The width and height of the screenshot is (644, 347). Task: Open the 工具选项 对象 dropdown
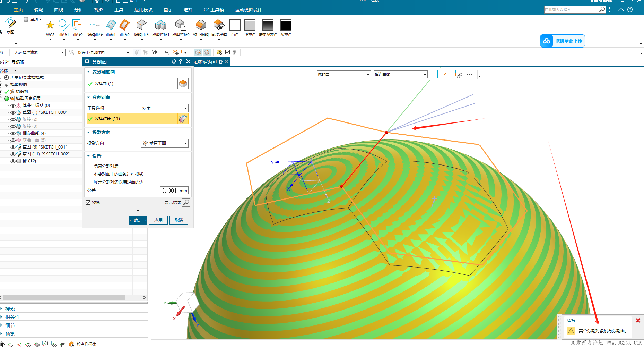click(165, 108)
